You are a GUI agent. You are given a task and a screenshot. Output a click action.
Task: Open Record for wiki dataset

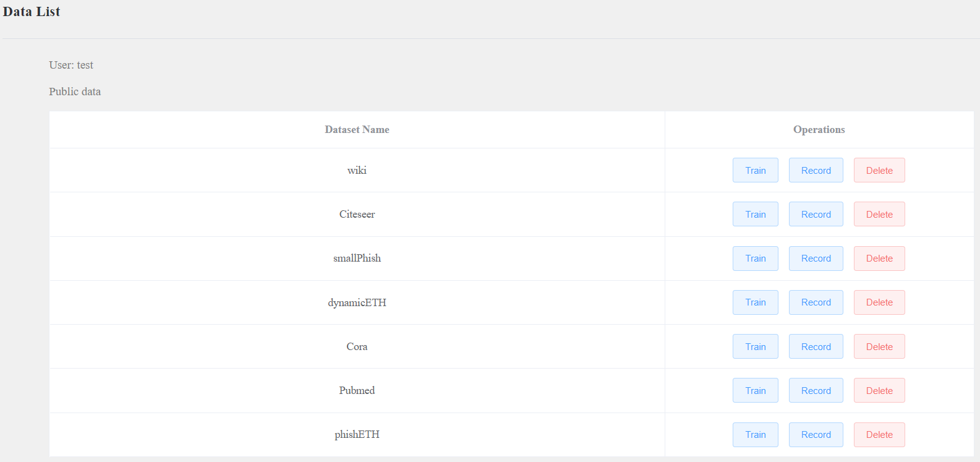click(x=816, y=170)
